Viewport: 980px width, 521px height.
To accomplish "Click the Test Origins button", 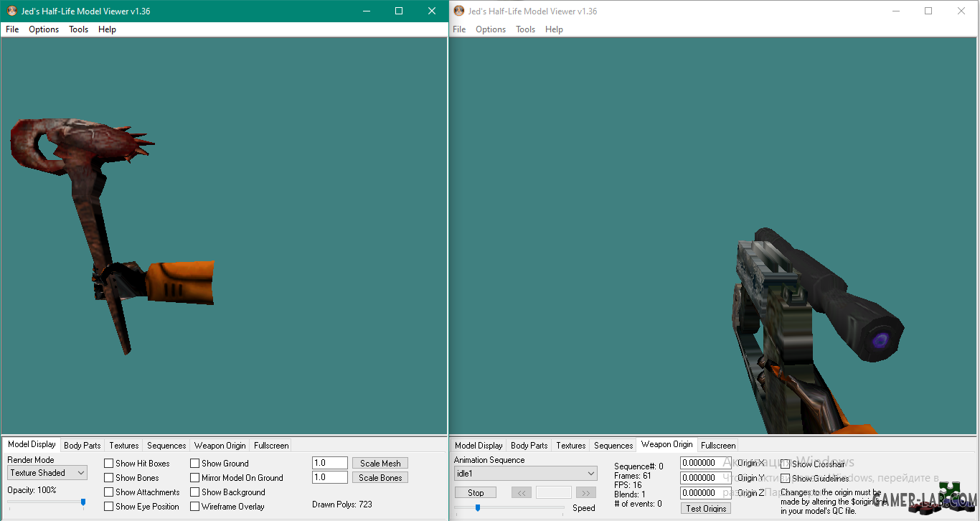I will pyautogui.click(x=706, y=509).
